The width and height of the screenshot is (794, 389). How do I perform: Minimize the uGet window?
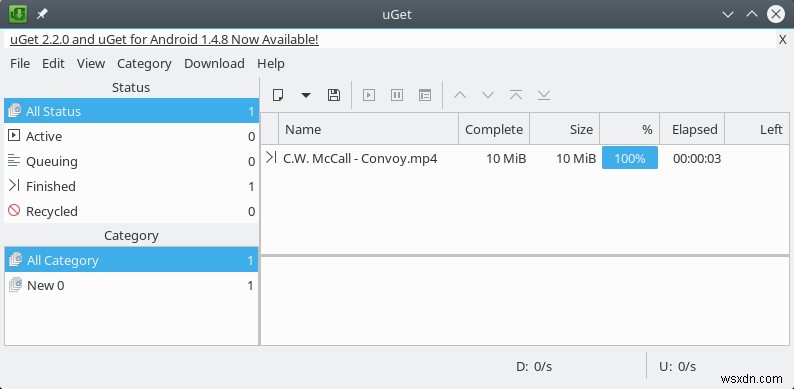pyautogui.click(x=728, y=14)
